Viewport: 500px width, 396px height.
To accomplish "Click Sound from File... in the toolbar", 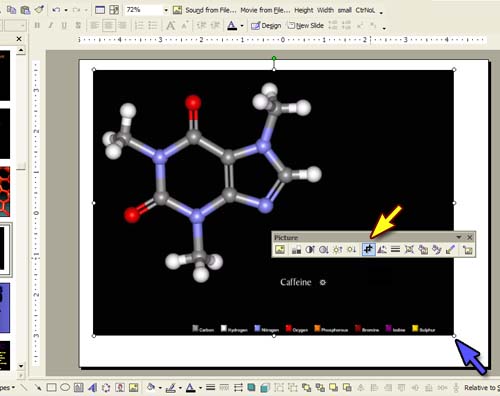I will click(210, 10).
